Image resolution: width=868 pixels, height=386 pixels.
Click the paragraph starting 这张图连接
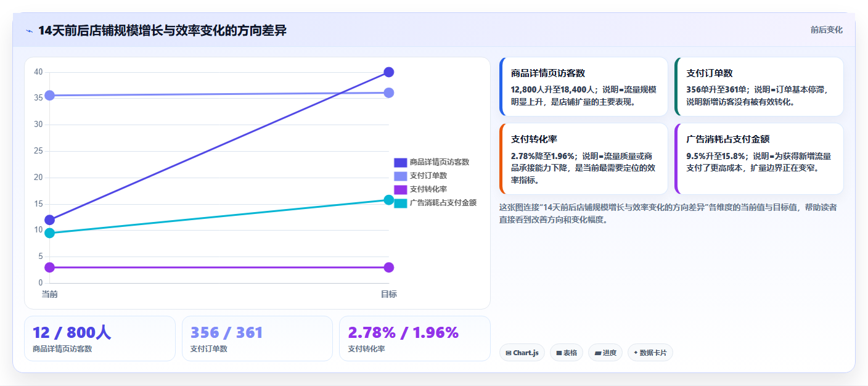(x=668, y=213)
